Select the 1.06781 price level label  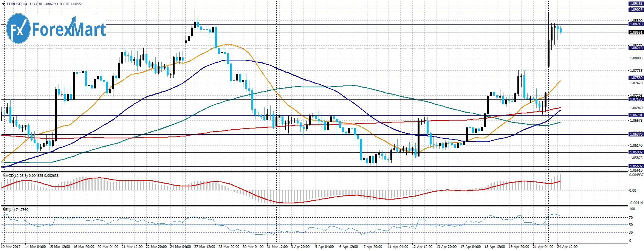pos(636,115)
